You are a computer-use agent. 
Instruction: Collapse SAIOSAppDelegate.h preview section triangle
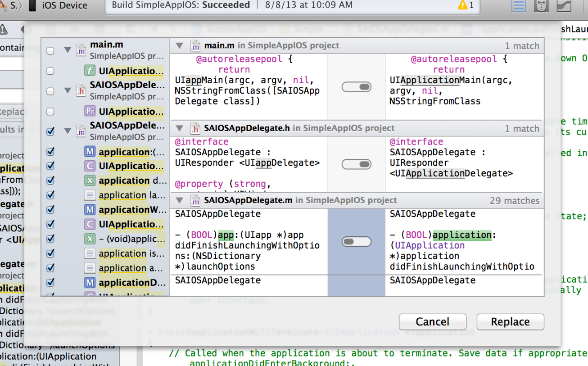pos(180,128)
